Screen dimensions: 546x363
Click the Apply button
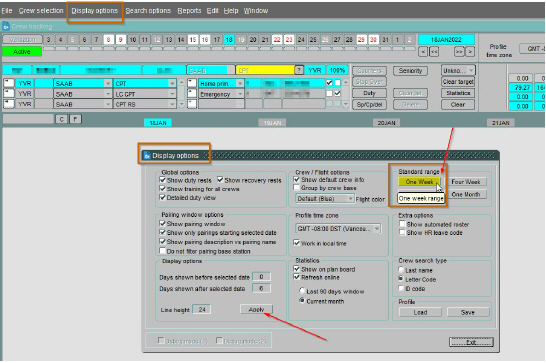[x=256, y=309]
